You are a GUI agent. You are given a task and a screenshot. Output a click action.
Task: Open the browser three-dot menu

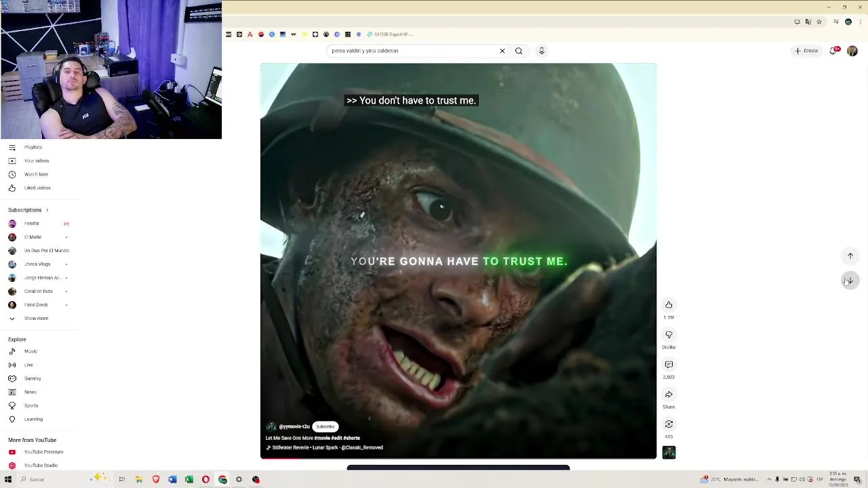point(859,22)
